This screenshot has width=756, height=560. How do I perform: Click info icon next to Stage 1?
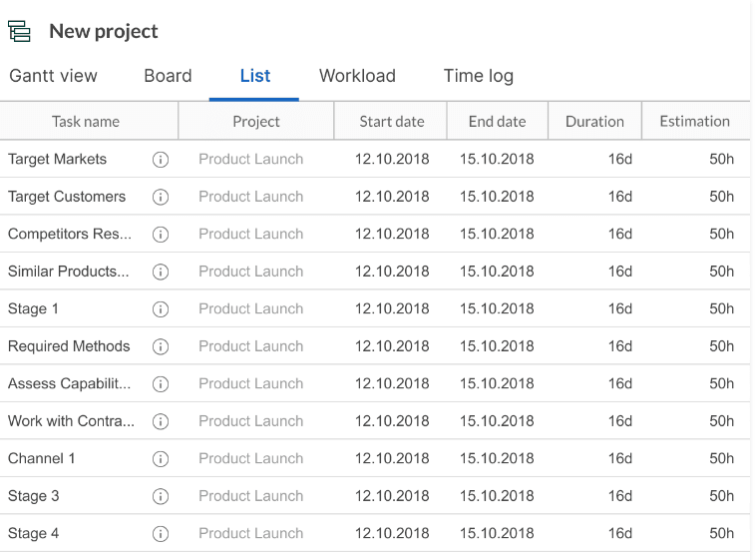click(x=161, y=309)
